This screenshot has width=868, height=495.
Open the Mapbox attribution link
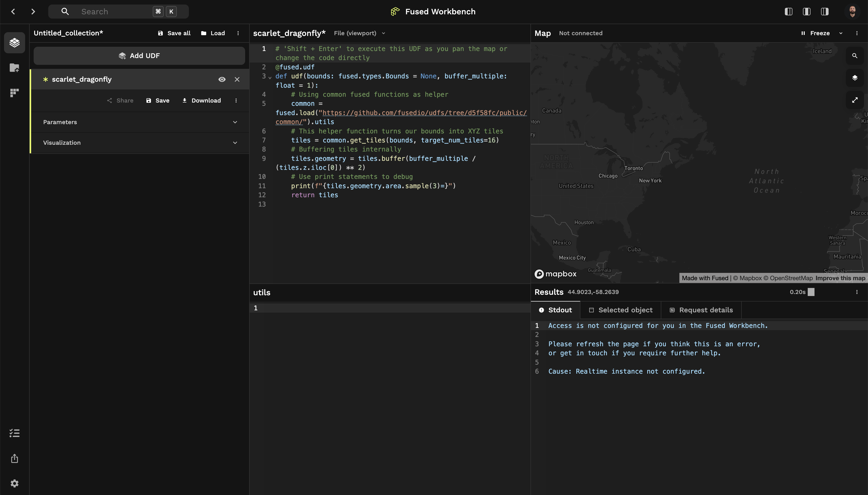click(747, 278)
